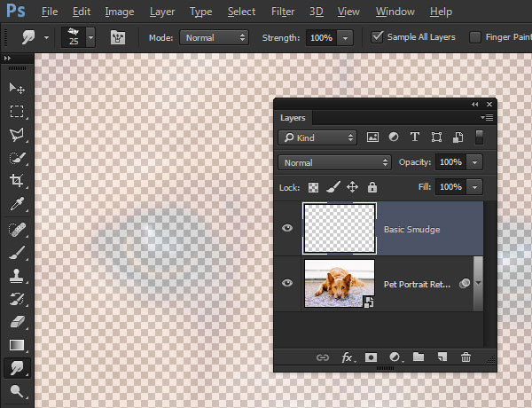Filter layers by smart objects
The image size is (532, 408).
pyautogui.click(x=458, y=137)
